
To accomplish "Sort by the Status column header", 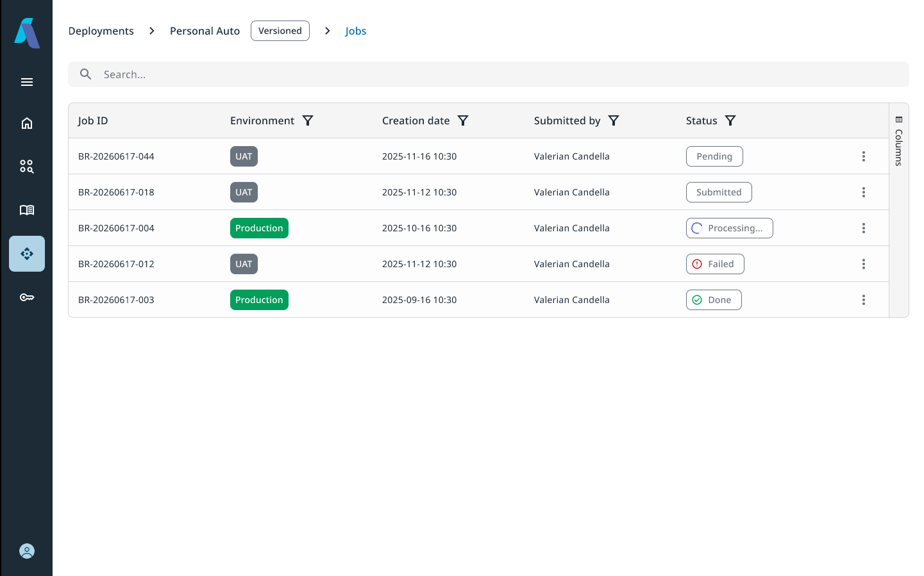I will 701,120.
